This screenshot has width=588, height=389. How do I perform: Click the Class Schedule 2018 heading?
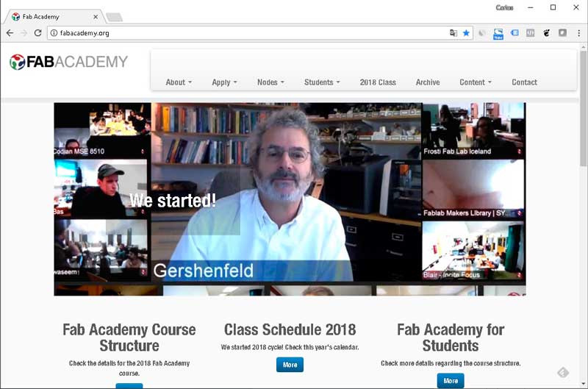click(x=290, y=329)
